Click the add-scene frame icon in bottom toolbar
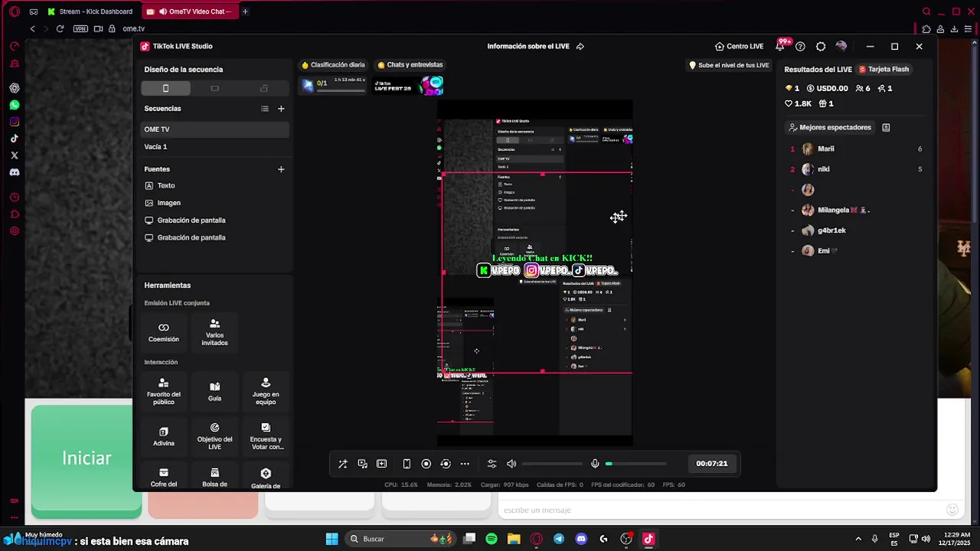Screen dimensions: 980x551 click(381, 464)
